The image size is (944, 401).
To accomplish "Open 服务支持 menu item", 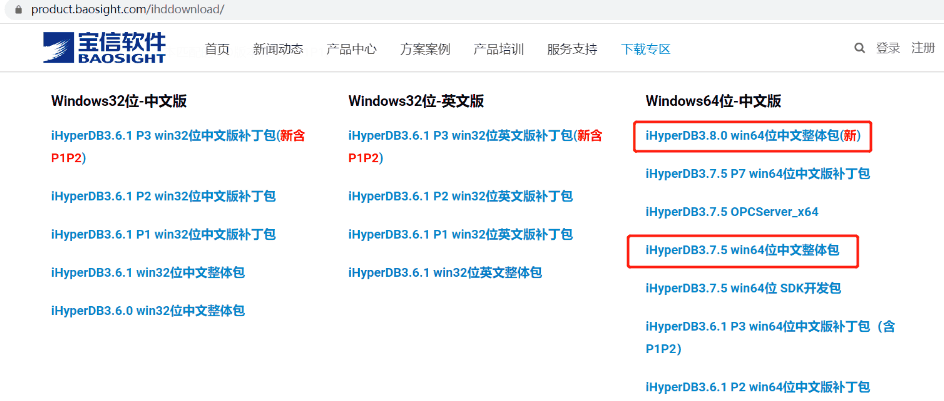I will [x=572, y=49].
